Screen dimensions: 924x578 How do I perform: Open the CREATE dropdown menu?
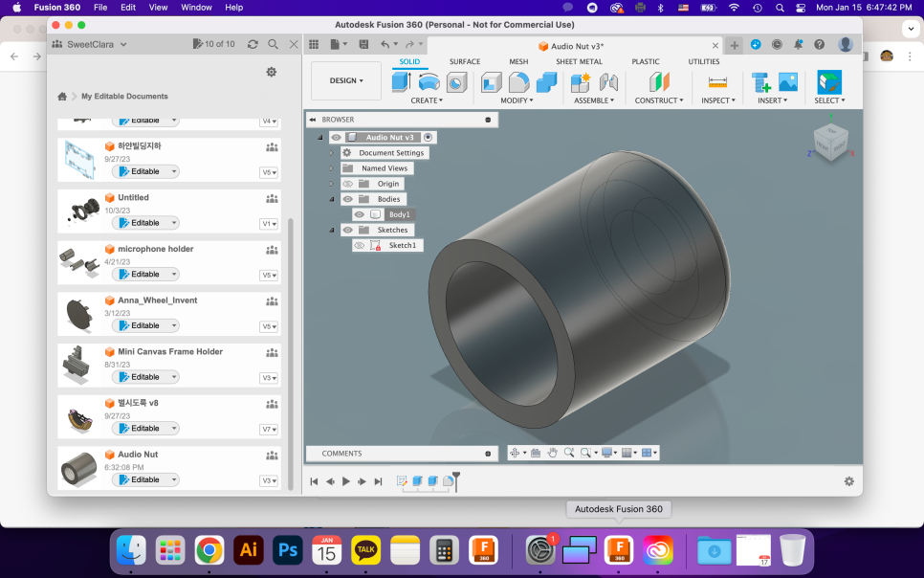(x=427, y=100)
